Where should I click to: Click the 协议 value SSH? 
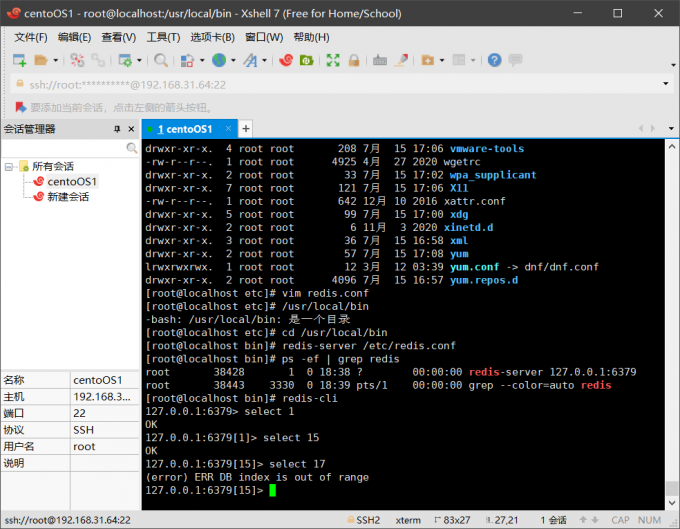(83, 430)
